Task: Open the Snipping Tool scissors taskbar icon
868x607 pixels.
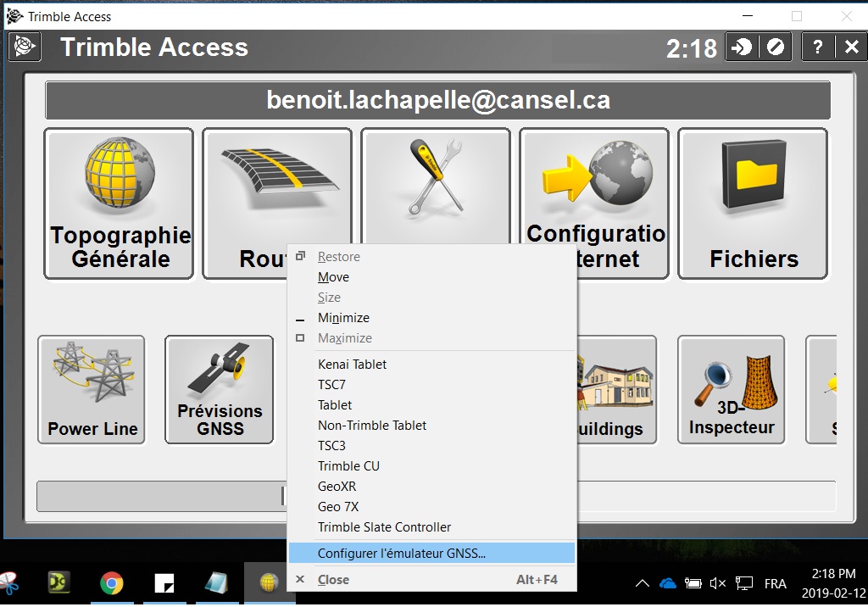Action: pos(9,583)
